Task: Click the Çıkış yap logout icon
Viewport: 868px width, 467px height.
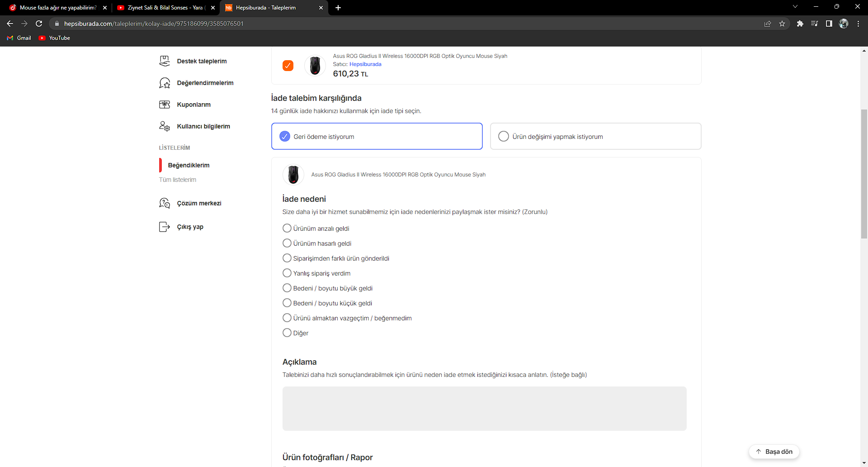Action: [165, 227]
